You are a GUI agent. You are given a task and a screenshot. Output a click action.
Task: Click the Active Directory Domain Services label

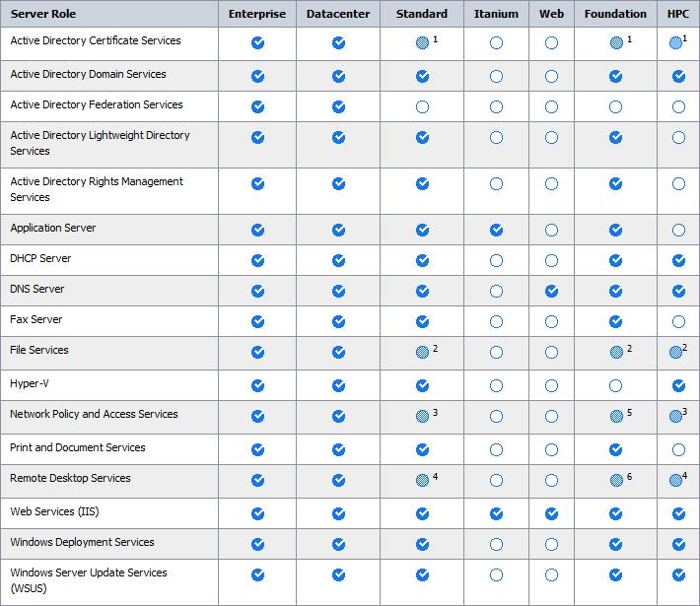[x=88, y=74]
